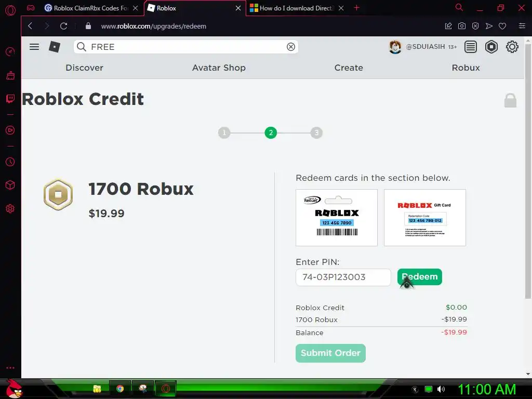Screen dimensions: 532x399
Task: Go forward to the next page
Action: pos(47,26)
